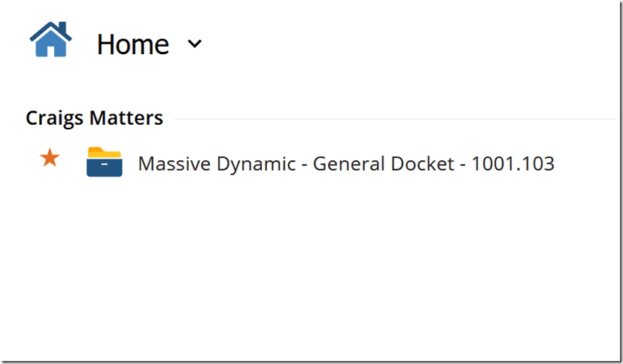623x364 pixels.
Task: Click the word Craigs in the section header
Action: [55, 118]
